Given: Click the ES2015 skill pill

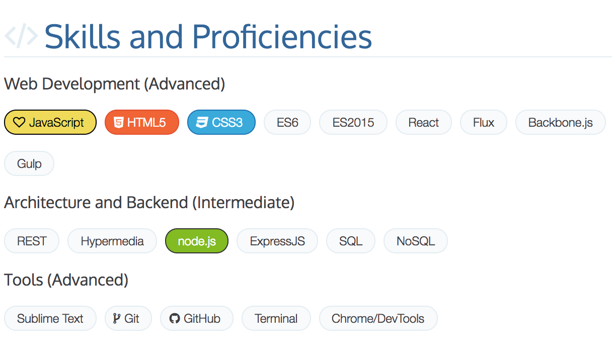Looking at the screenshot, I should coord(353,123).
